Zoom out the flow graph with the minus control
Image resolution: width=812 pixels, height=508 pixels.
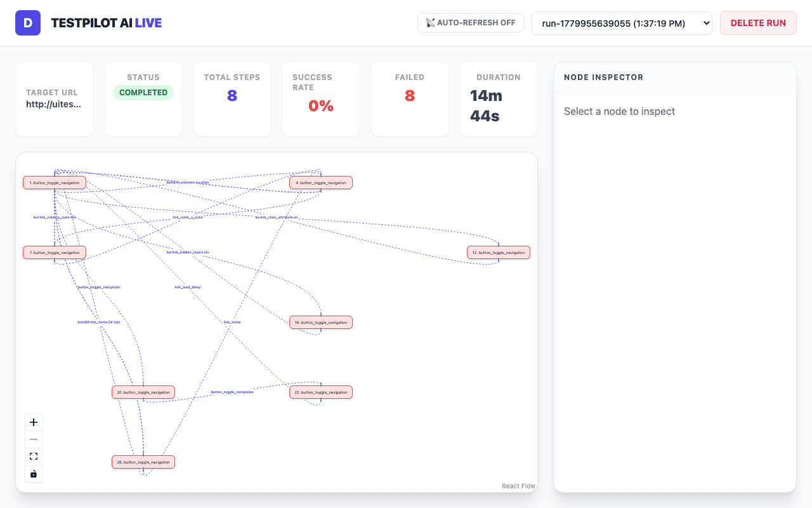click(34, 439)
